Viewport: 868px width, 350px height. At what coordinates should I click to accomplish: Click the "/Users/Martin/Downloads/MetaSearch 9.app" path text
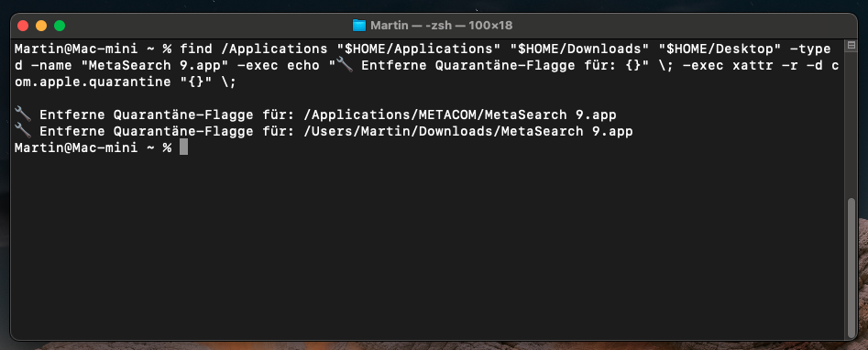[468, 131]
